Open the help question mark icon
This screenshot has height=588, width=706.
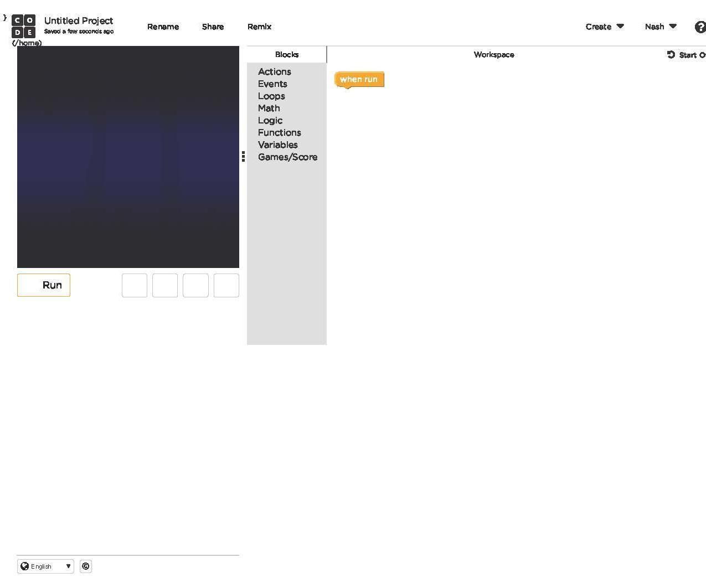coord(700,27)
